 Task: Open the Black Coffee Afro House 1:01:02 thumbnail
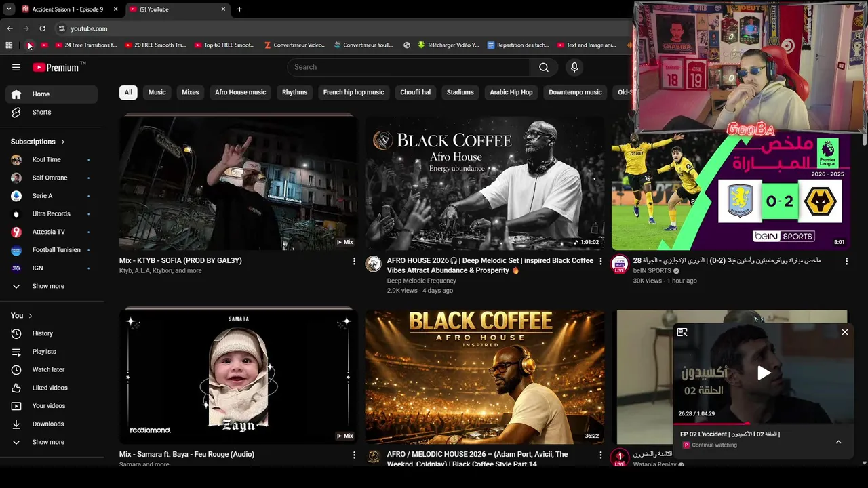[x=484, y=182]
